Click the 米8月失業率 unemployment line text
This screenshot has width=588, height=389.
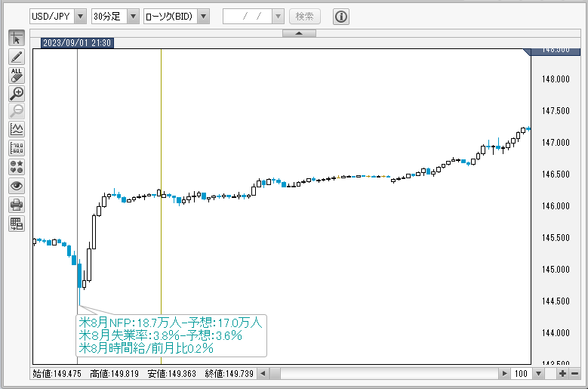(x=160, y=335)
